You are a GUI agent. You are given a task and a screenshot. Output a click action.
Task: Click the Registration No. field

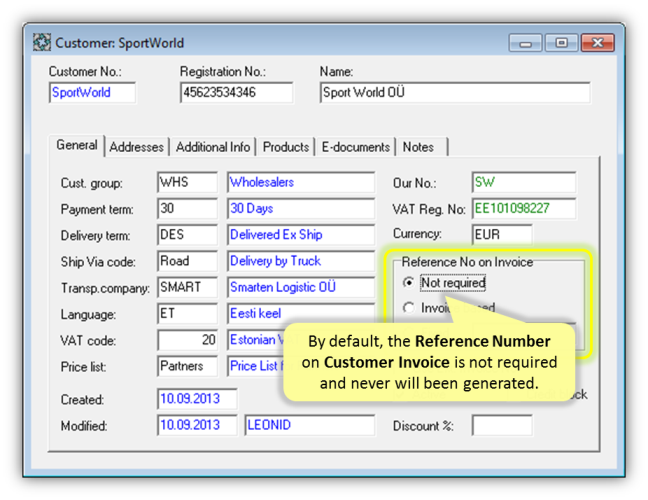(x=236, y=93)
